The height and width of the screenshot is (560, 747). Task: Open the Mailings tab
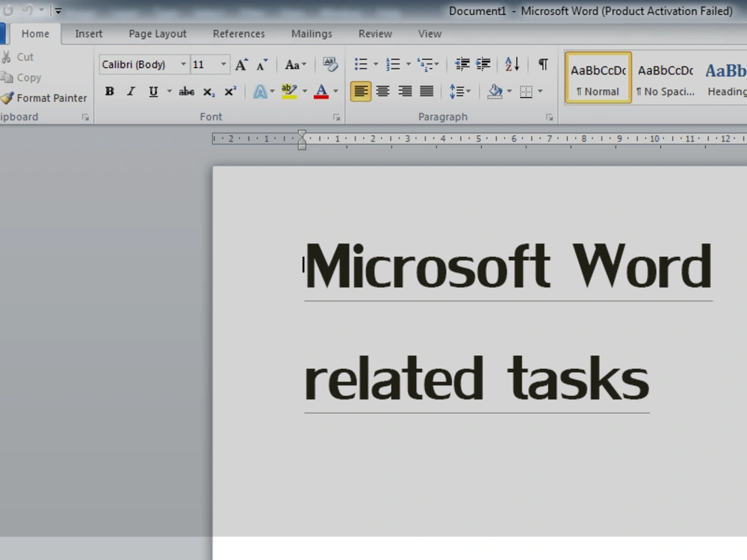point(311,34)
